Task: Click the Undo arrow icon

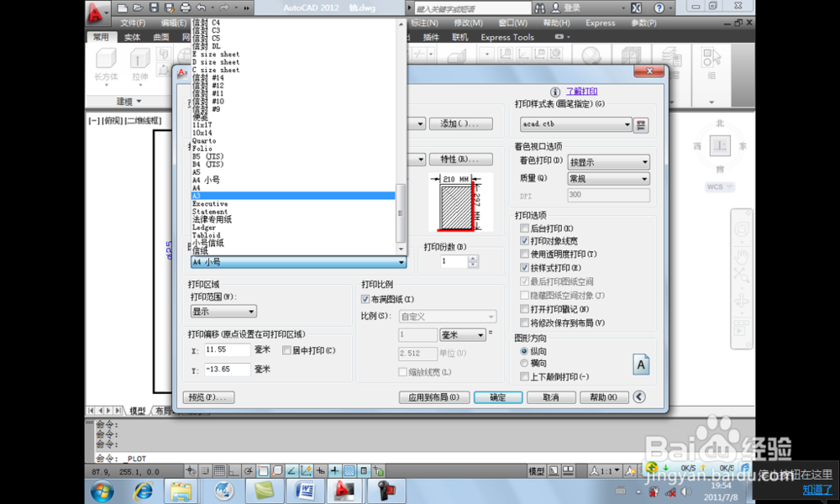Action: [x=201, y=8]
